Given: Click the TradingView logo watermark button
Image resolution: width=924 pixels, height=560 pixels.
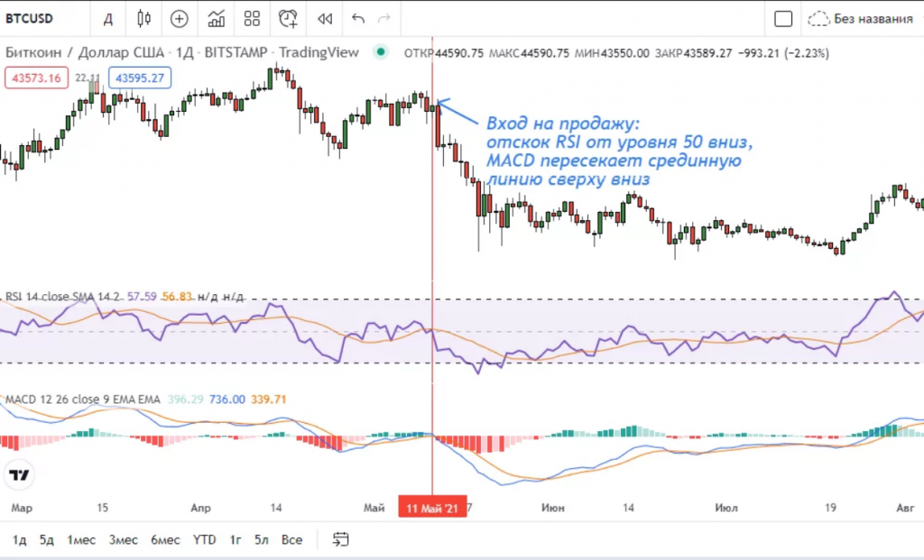Looking at the screenshot, I should tap(19, 474).
